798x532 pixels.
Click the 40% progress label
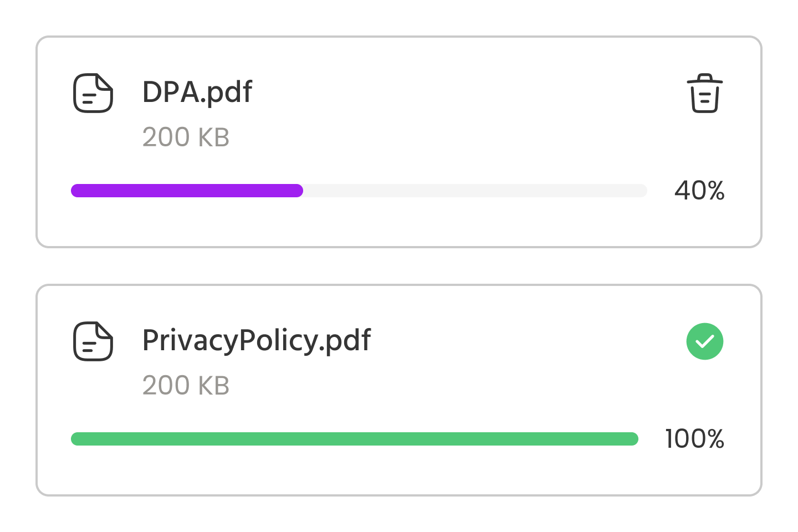699,191
